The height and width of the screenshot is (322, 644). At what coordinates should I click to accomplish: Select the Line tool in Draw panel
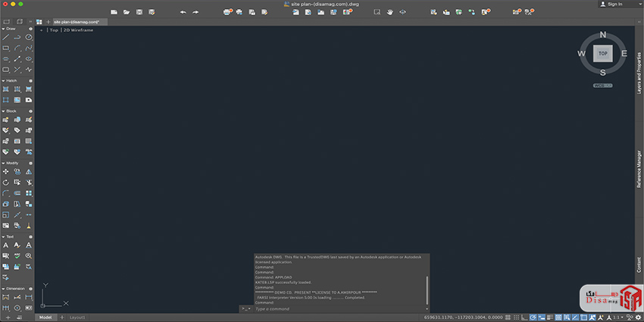pos(6,36)
